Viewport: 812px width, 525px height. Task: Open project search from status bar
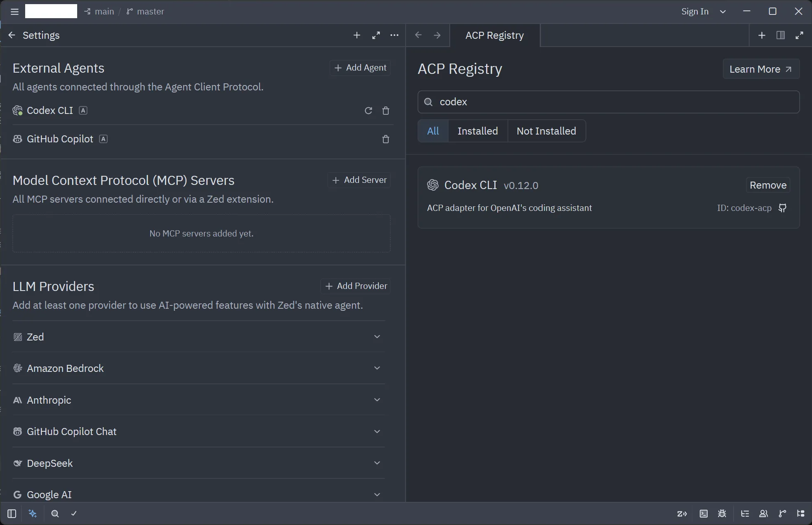click(55, 514)
